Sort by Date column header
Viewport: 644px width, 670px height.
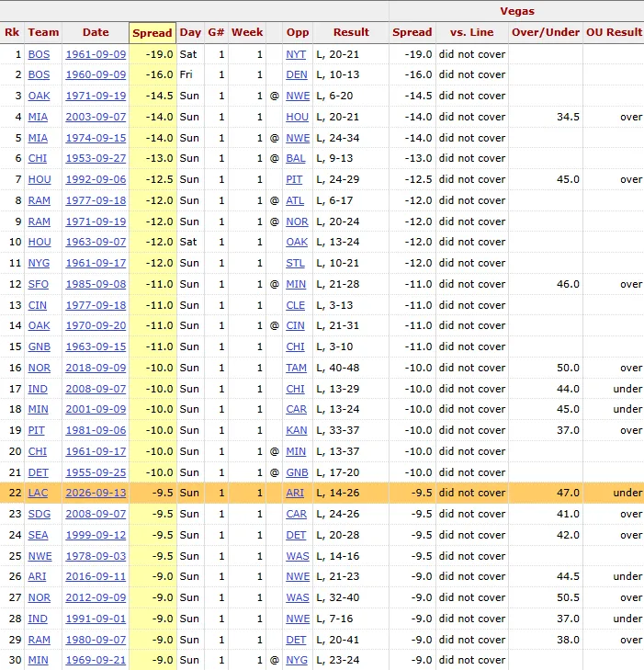(96, 32)
